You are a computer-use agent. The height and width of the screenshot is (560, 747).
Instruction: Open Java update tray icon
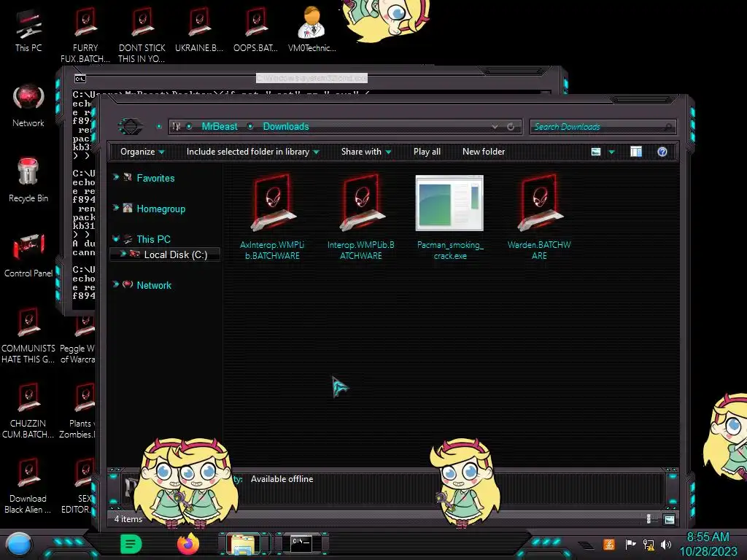[608, 544]
